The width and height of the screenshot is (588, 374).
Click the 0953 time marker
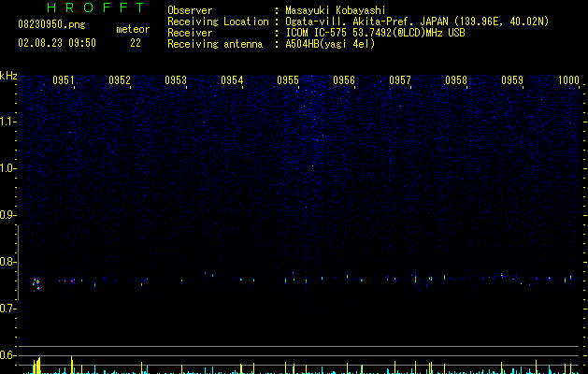coord(176,80)
